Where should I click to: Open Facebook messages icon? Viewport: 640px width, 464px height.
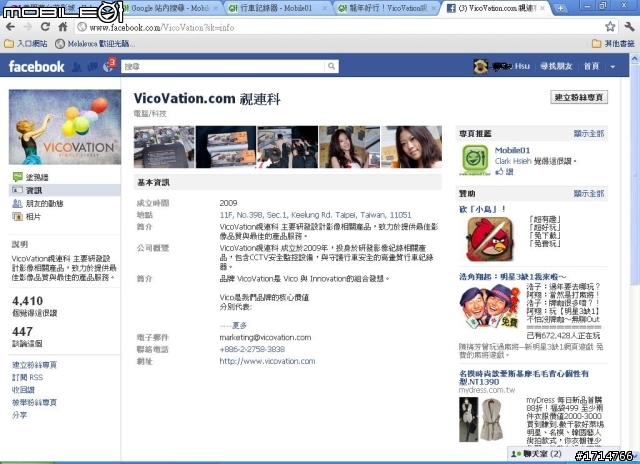(x=92, y=67)
